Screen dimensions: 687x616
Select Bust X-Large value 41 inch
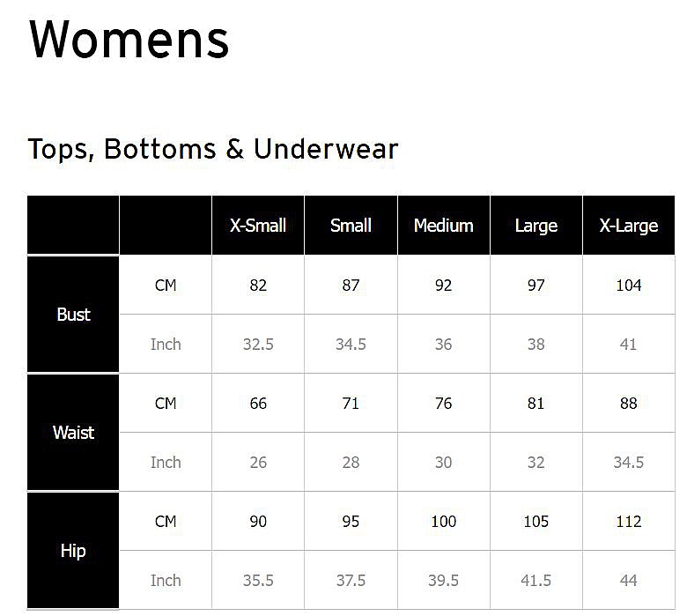point(628,345)
